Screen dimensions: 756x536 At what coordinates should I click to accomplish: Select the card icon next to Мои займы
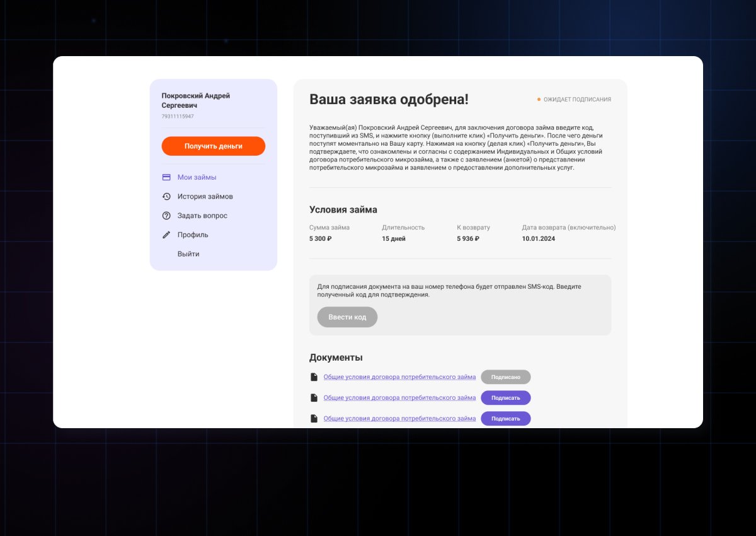[x=166, y=177]
